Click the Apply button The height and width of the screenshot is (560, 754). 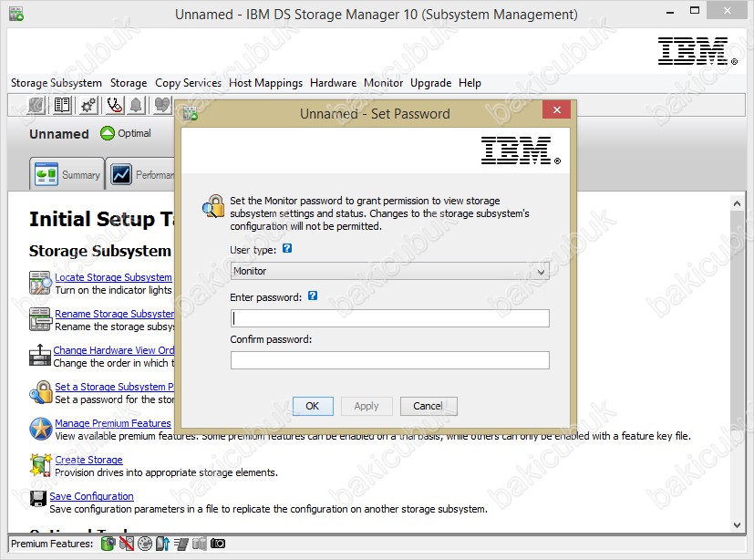tap(367, 406)
